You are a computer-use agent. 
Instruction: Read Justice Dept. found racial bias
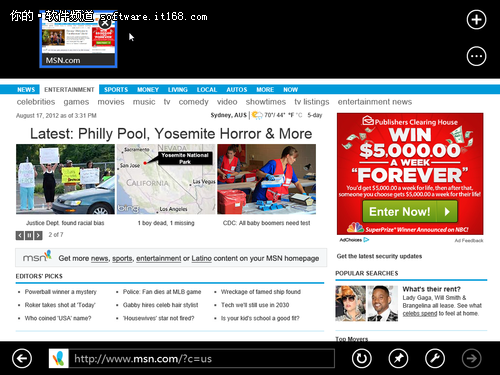point(65,223)
